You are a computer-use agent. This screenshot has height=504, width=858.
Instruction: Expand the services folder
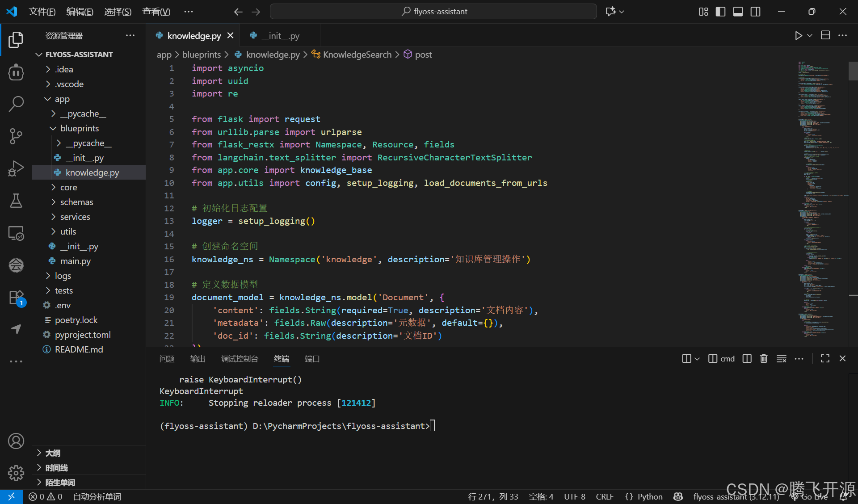click(75, 217)
